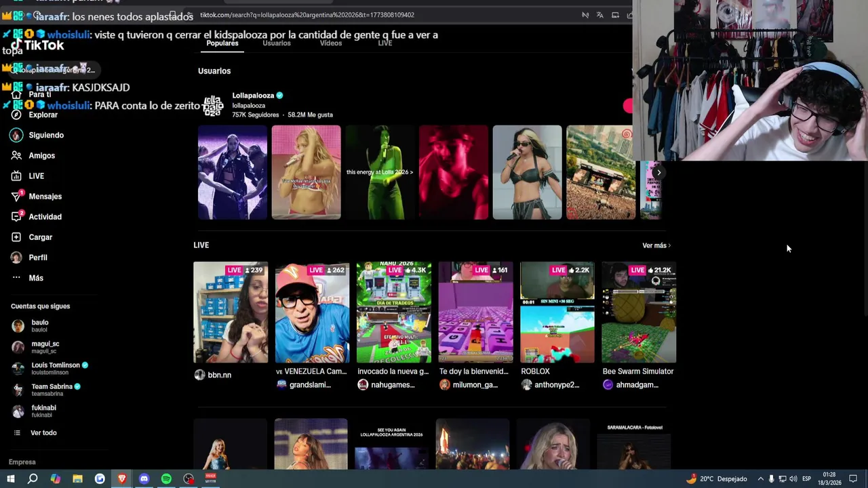
Task: Open nahugames channel name under live
Action: (393, 385)
